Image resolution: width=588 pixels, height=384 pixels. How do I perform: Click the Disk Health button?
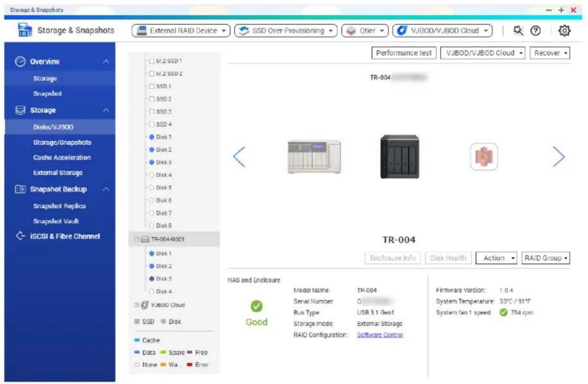click(x=448, y=258)
